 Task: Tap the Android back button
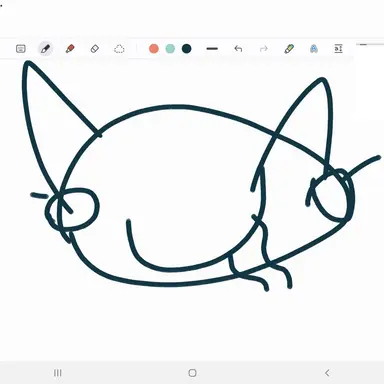(327, 373)
